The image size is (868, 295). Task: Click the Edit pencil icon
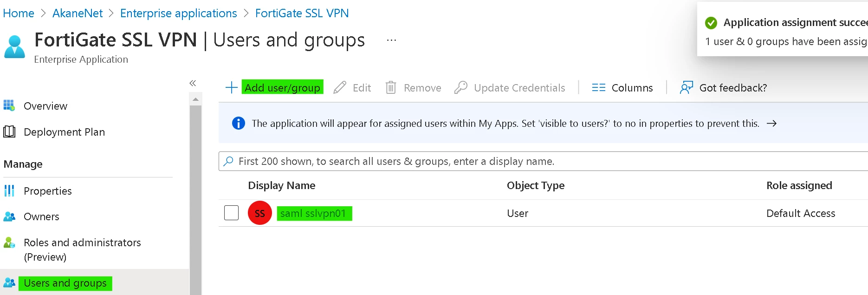tap(340, 87)
